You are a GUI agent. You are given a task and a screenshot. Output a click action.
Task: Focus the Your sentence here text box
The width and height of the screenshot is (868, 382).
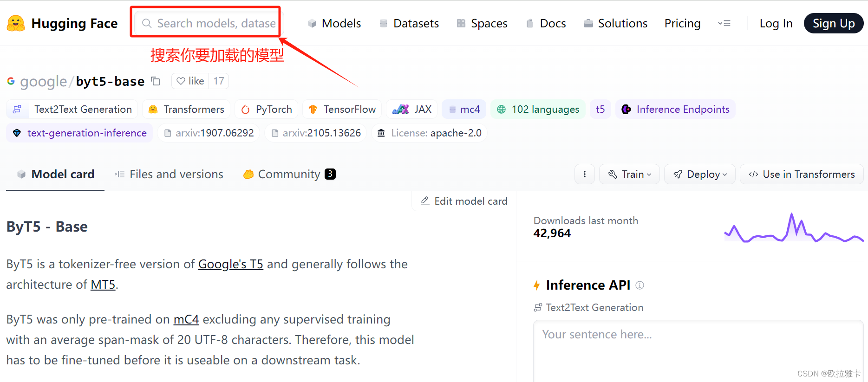click(x=698, y=350)
